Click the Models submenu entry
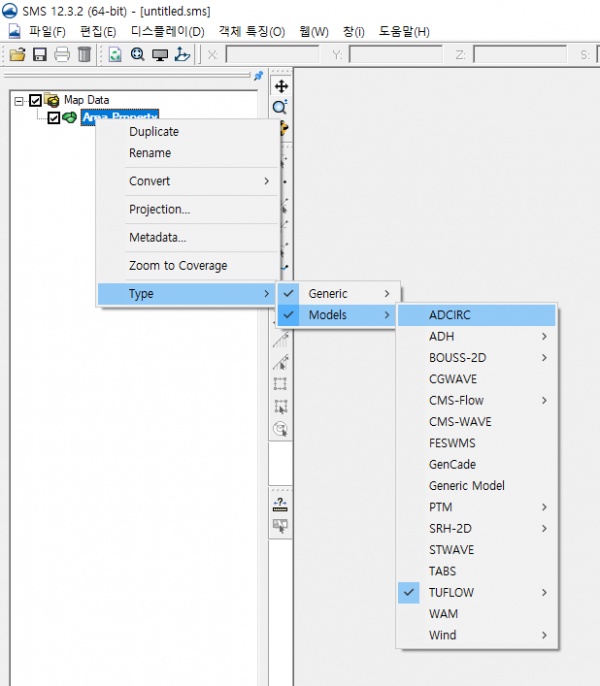Image resolution: width=600 pixels, height=686 pixels. 339,315
